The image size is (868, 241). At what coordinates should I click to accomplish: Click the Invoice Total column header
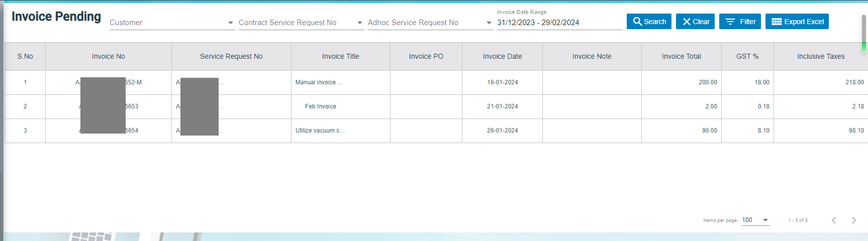tap(681, 56)
